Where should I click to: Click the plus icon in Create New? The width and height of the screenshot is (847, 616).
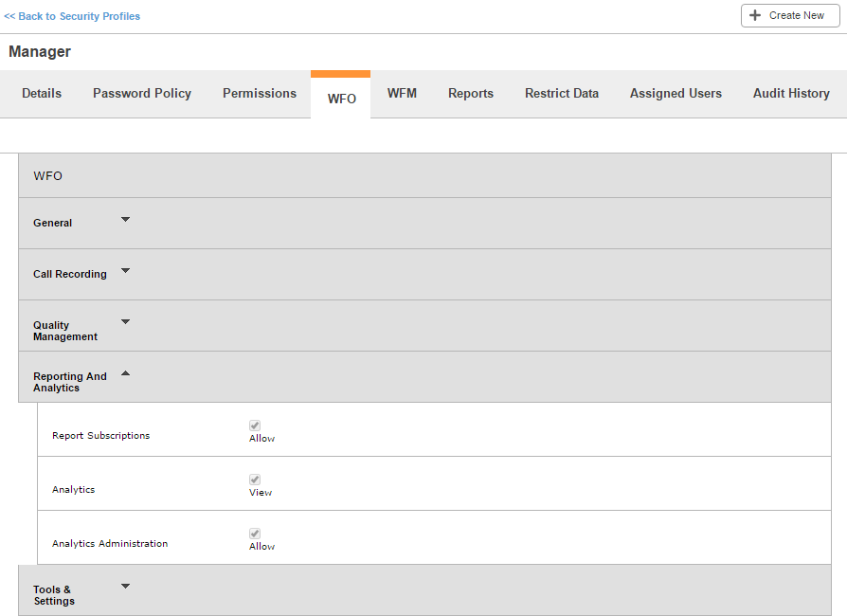tap(755, 16)
